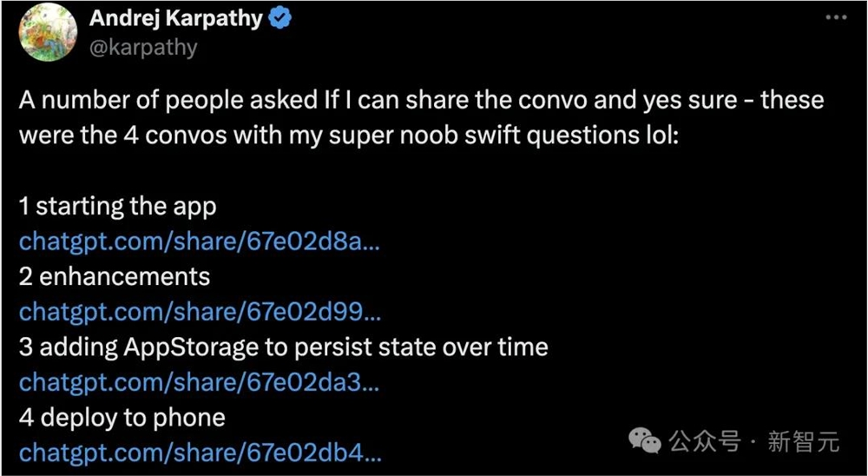Click the 新智元 watermark text

[805, 442]
